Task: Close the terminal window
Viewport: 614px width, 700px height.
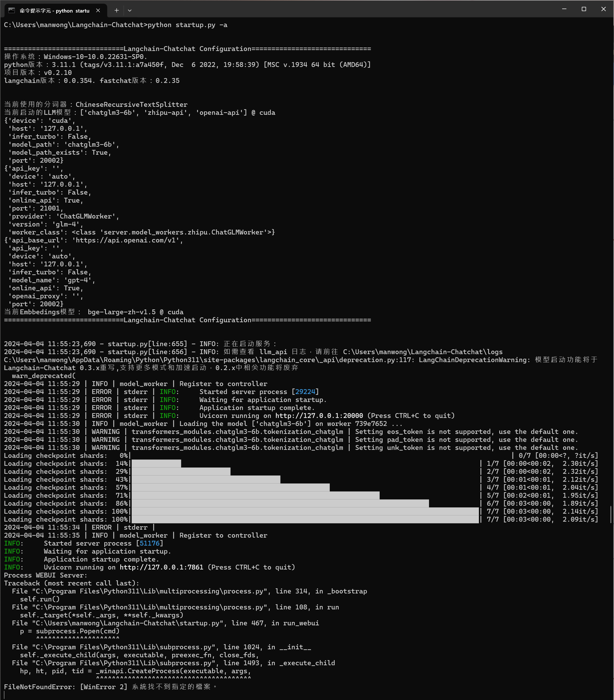Action: (603, 9)
